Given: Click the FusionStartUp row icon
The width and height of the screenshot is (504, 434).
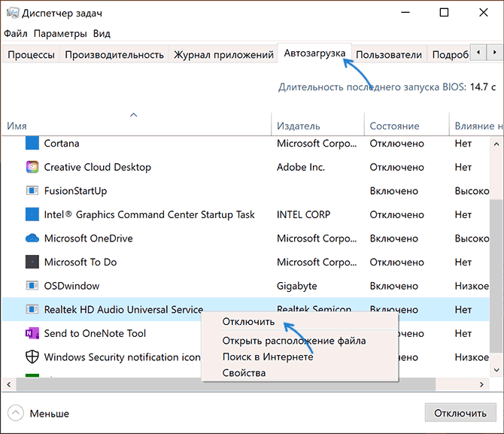Looking at the screenshot, I should point(32,190).
